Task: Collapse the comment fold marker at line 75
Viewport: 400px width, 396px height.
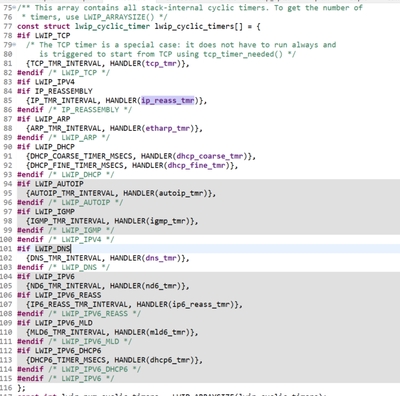Action: pos(14,7)
